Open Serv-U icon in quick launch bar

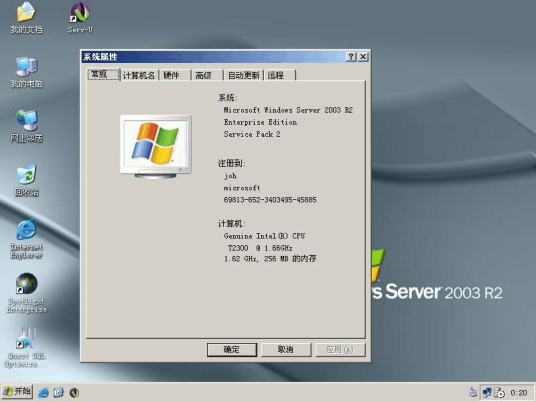[x=74, y=392]
